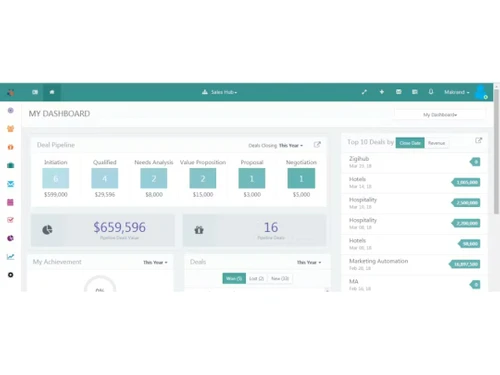Click the sidebar toggle icon beside Home
This screenshot has height=375, width=500.
tap(35, 92)
